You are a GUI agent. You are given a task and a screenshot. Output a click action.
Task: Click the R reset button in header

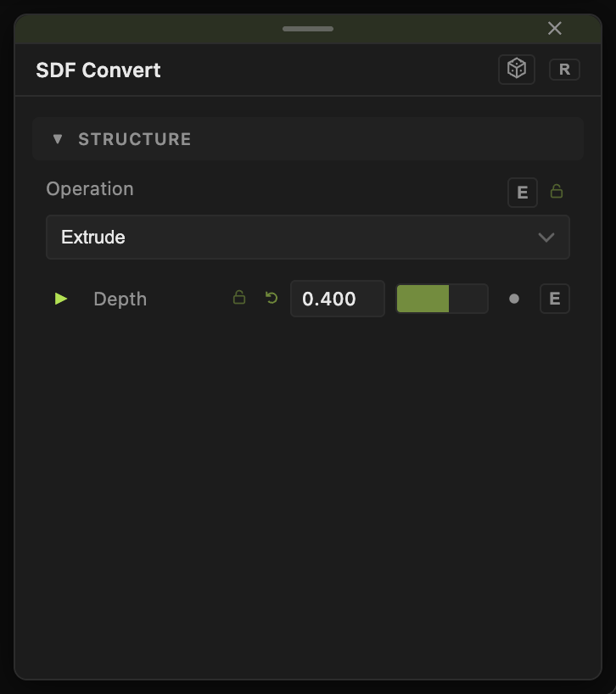pos(564,70)
